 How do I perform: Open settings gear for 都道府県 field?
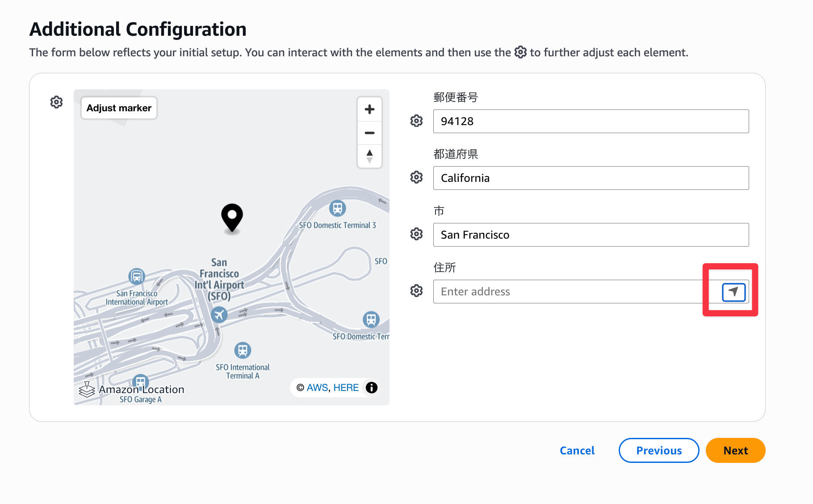pos(416,177)
